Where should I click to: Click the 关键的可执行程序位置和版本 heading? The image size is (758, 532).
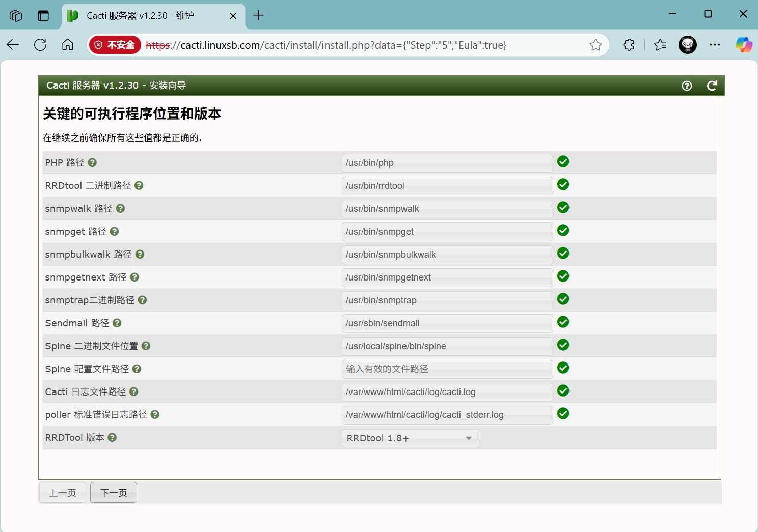[x=132, y=114]
